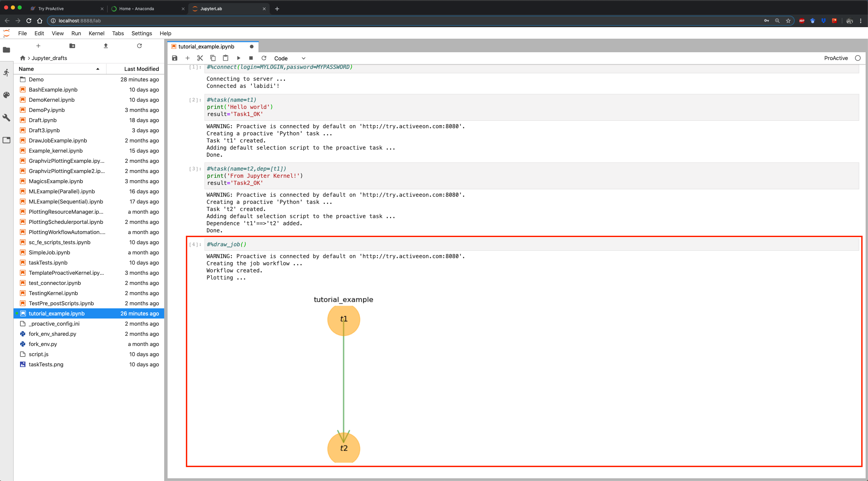Image resolution: width=868 pixels, height=481 pixels.
Task: Click the #%draw_job() code cell
Action: (x=532, y=244)
